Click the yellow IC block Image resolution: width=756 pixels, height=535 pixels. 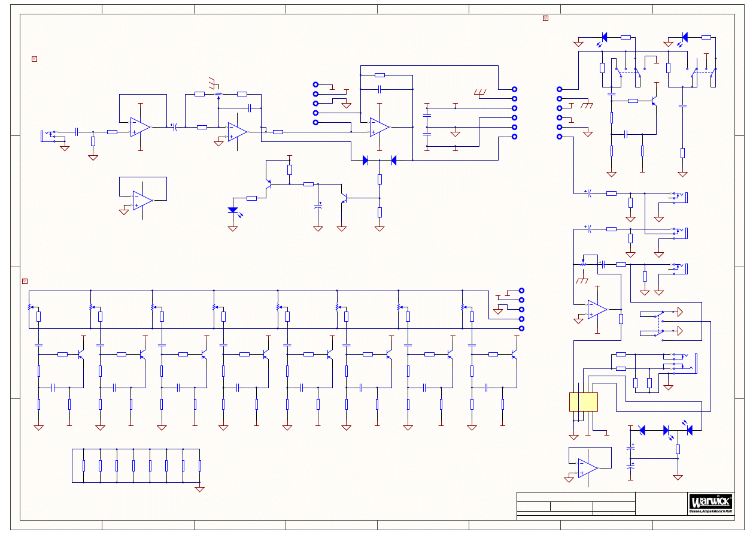[583, 402]
